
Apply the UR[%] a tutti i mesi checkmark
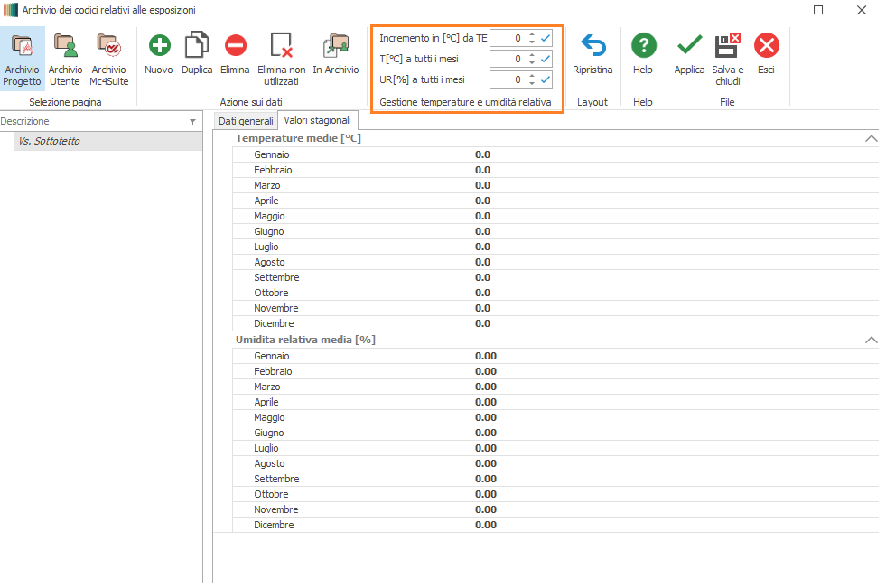[546, 79]
